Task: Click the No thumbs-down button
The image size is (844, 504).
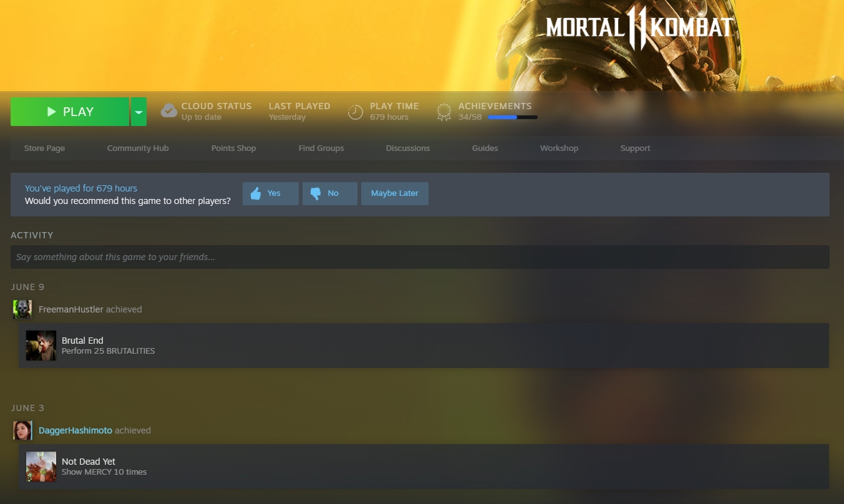Action: point(330,193)
